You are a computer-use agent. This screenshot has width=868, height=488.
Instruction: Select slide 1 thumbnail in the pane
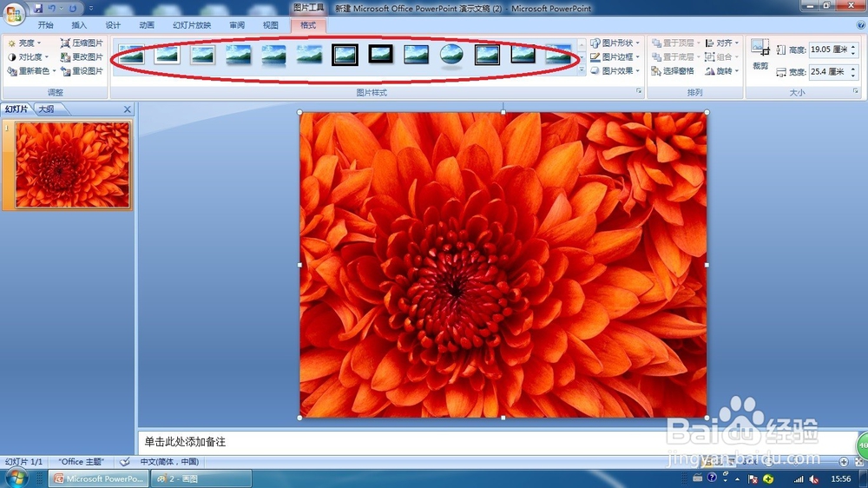73,165
